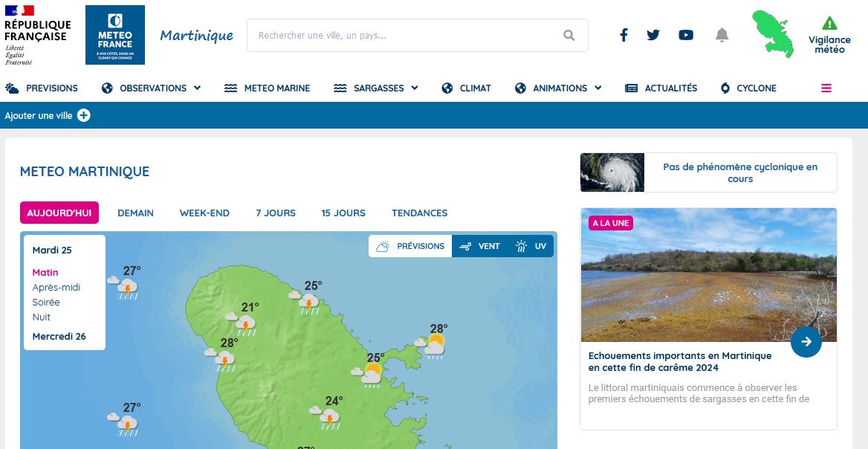The width and height of the screenshot is (868, 449).
Task: Open the Echouements importants en Martinique article
Action: point(680,362)
